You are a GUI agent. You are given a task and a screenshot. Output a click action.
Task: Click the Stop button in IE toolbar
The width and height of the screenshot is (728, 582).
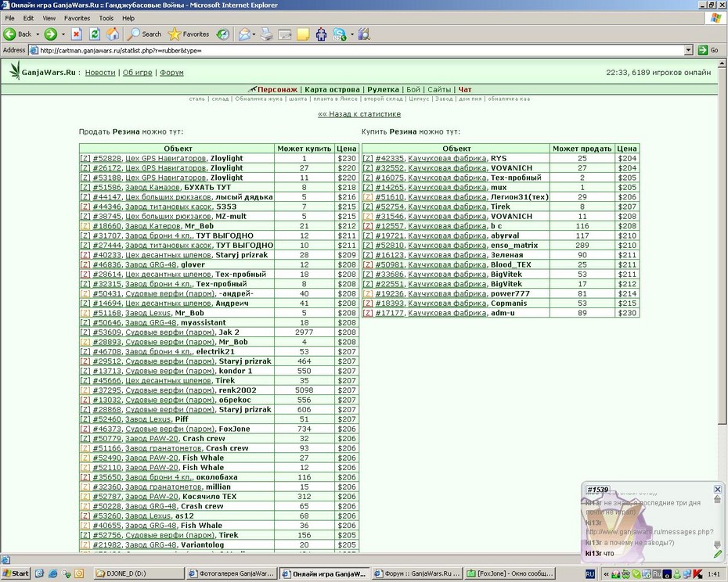(77, 34)
